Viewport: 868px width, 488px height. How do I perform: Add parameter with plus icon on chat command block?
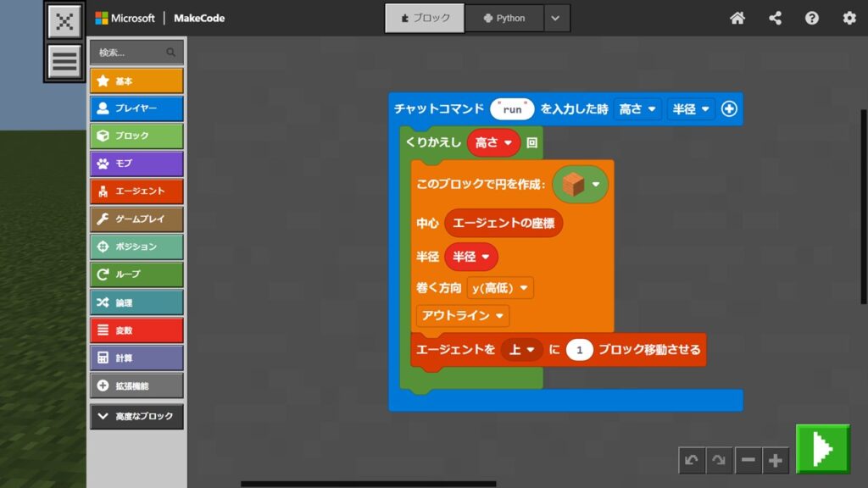[x=729, y=108]
